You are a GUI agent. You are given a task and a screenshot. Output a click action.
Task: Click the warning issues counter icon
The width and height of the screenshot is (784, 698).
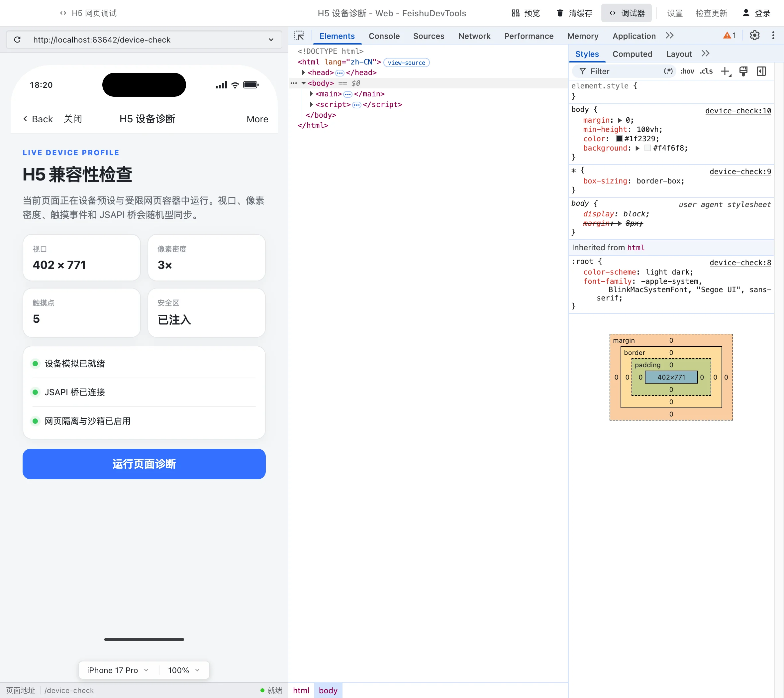coord(729,35)
